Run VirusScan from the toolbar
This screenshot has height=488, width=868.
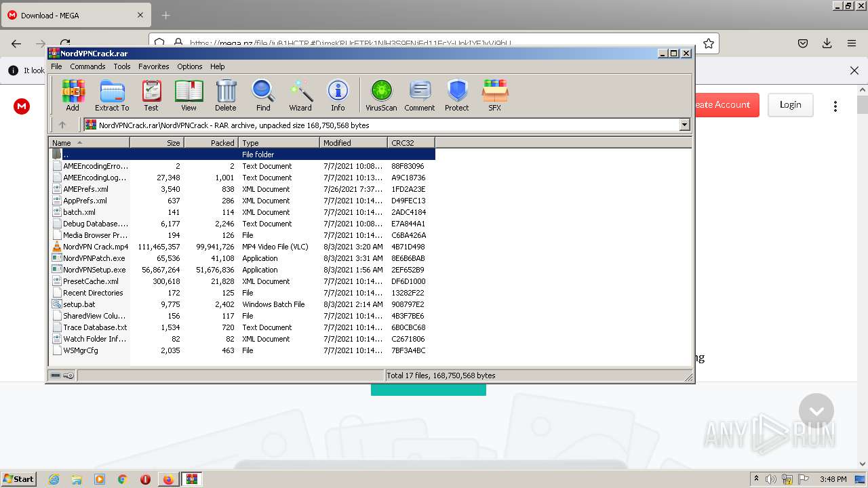(x=381, y=95)
